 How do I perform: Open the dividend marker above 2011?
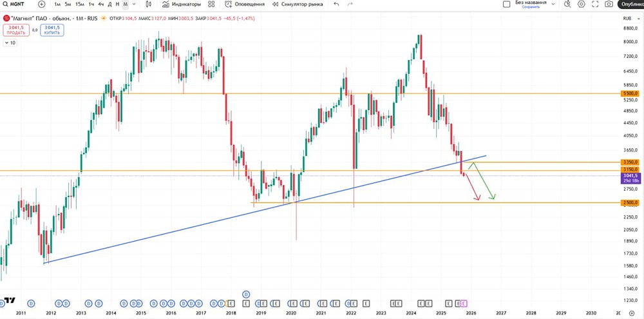tap(31, 304)
